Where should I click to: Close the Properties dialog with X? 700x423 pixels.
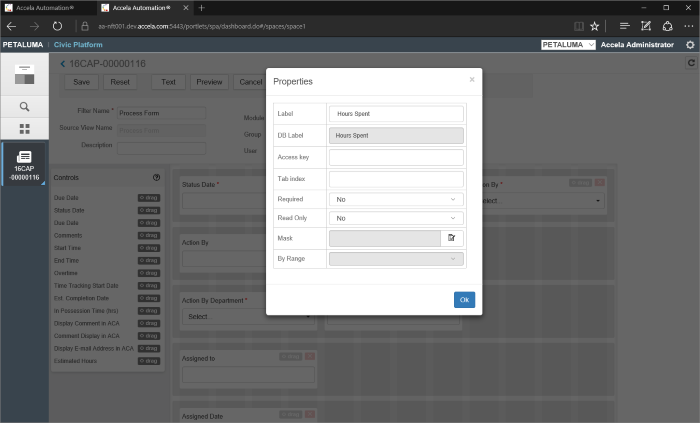coord(472,79)
